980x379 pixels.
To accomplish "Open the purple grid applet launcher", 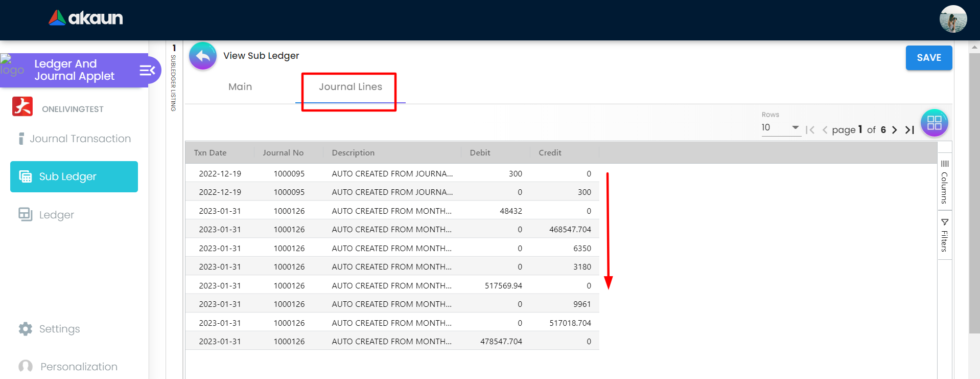I will 934,123.
